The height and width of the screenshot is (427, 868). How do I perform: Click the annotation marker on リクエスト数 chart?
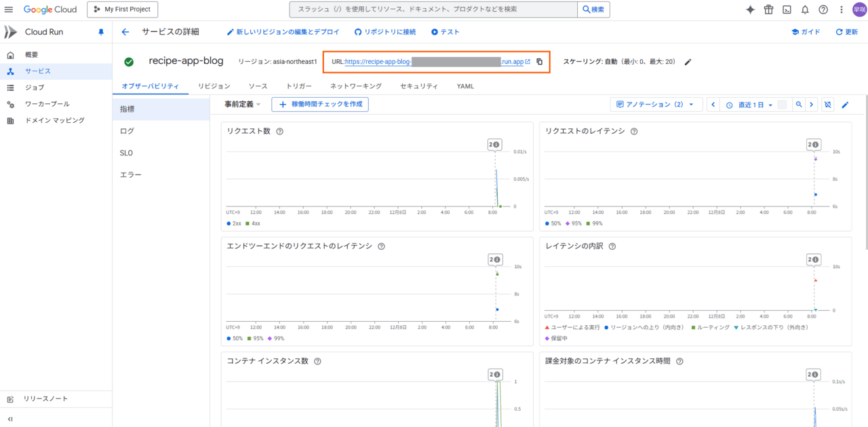(x=494, y=145)
